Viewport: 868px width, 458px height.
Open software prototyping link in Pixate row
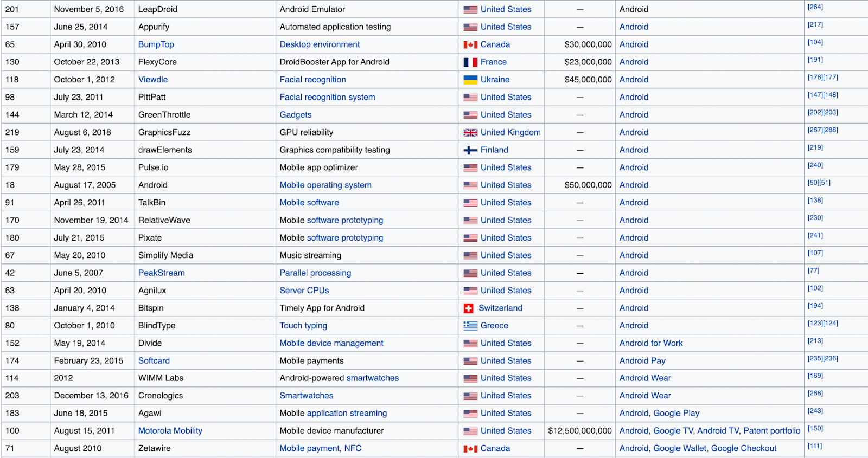pyautogui.click(x=345, y=237)
